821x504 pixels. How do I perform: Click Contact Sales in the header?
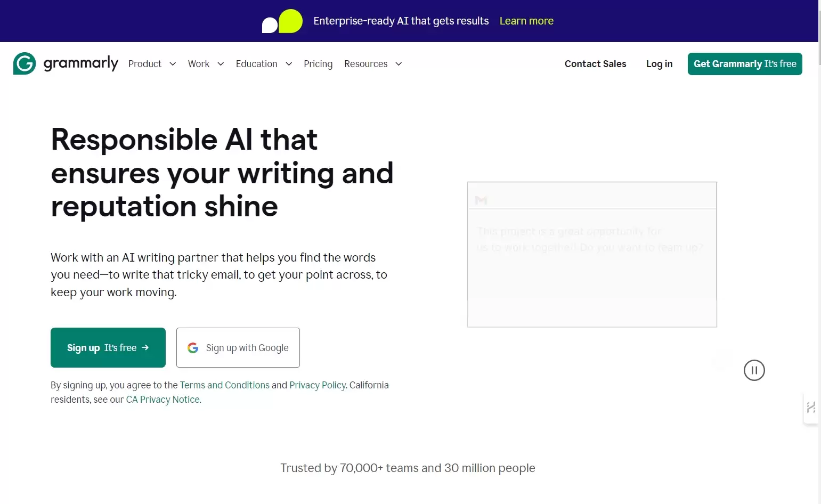pos(595,63)
